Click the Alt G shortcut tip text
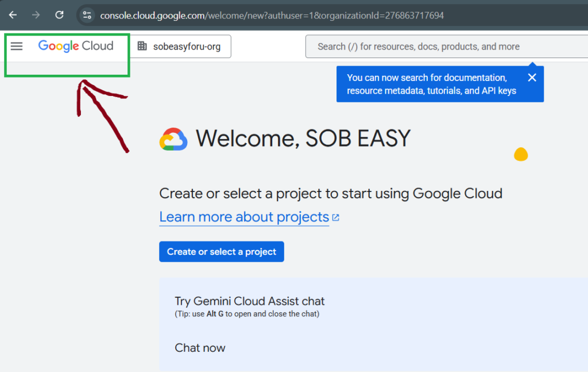Screen dimensions: 588x372 [x=247, y=314]
